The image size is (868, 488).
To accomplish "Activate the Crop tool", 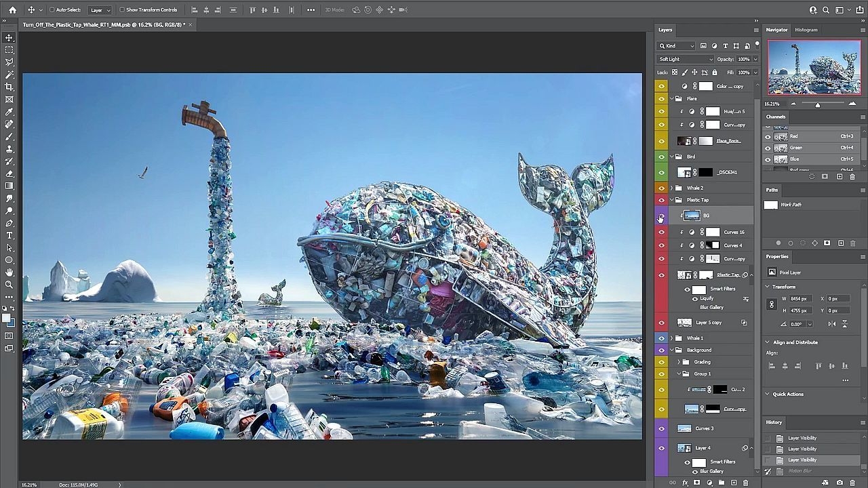I will 9,87.
